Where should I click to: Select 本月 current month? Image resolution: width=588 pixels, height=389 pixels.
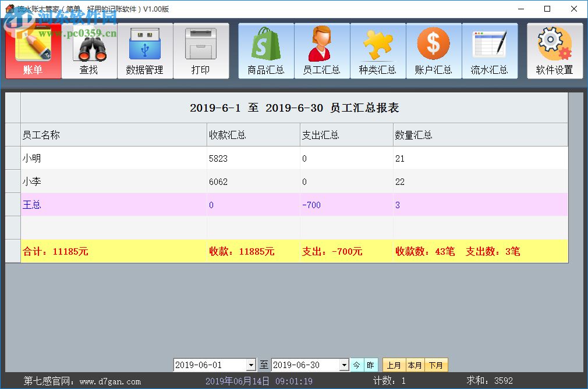pos(415,365)
